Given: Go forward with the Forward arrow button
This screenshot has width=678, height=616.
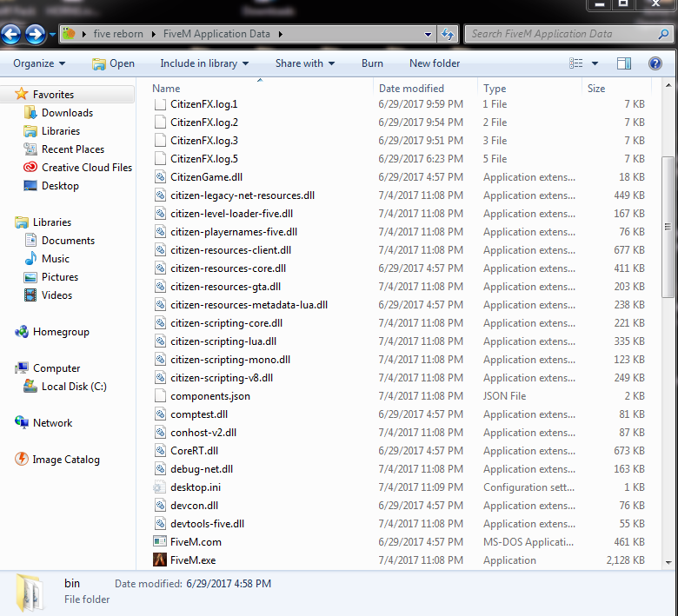Looking at the screenshot, I should pyautogui.click(x=35, y=34).
